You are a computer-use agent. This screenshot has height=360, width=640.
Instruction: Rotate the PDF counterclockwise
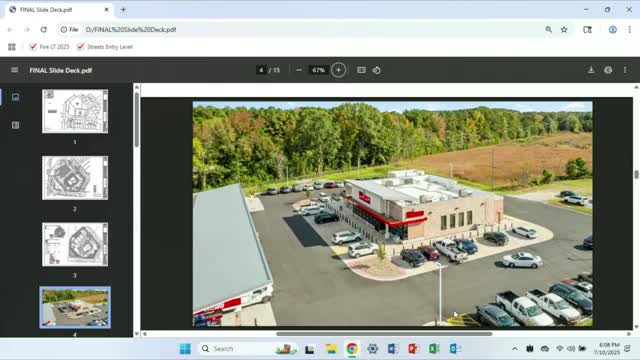tap(376, 70)
